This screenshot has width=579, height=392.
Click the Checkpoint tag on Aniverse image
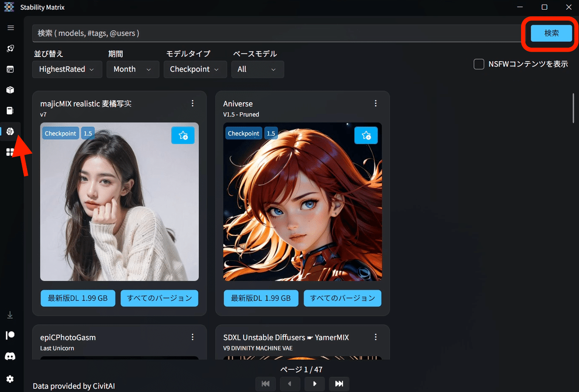click(244, 134)
